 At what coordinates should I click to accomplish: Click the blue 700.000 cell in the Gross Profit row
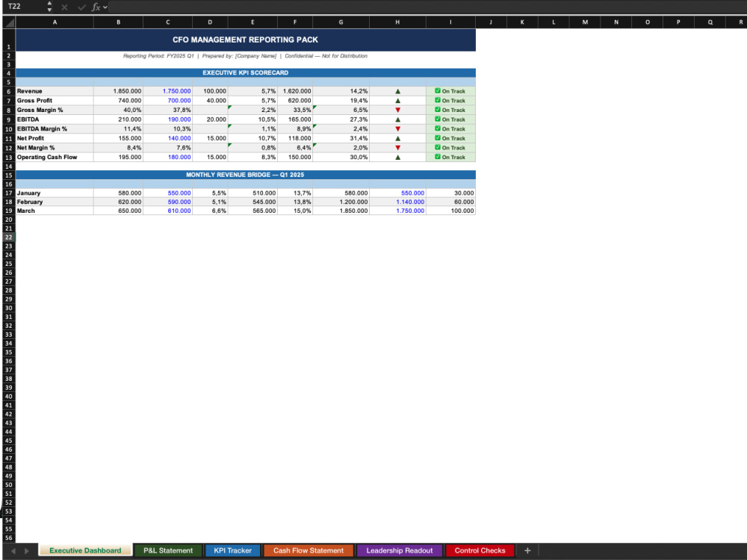tap(167, 101)
